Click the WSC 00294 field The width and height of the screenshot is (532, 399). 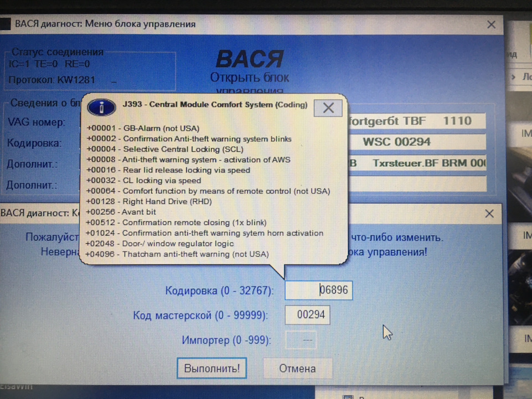(x=417, y=141)
